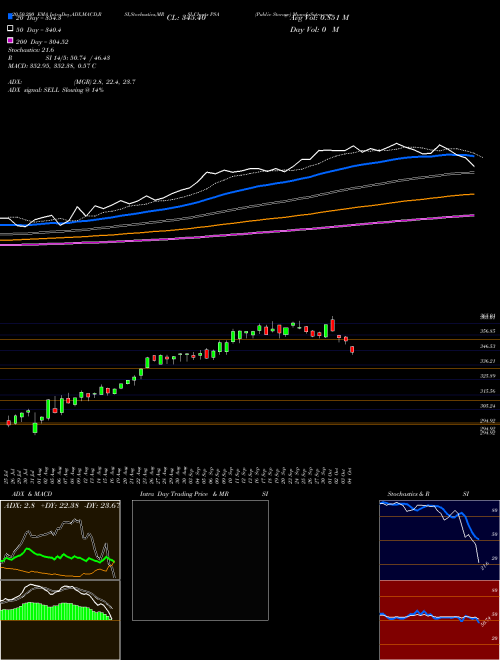Click the 'ADX signal: SELL Slowing @ 14%' text

[56, 90]
